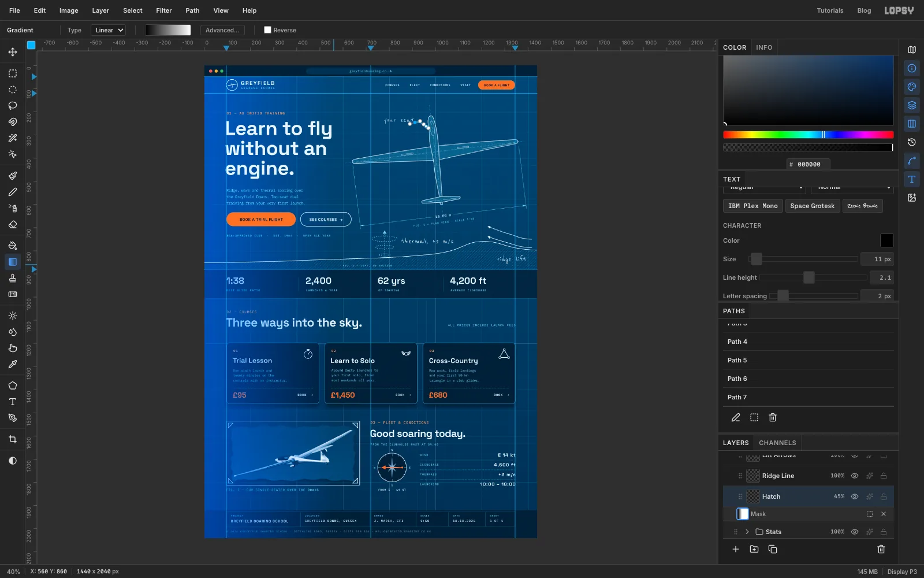Activate the Eraser tool
924x578 pixels.
coord(13,224)
